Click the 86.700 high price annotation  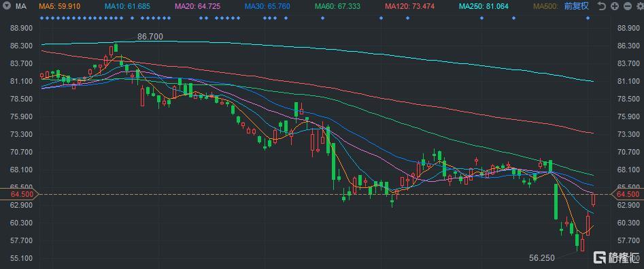(x=150, y=37)
